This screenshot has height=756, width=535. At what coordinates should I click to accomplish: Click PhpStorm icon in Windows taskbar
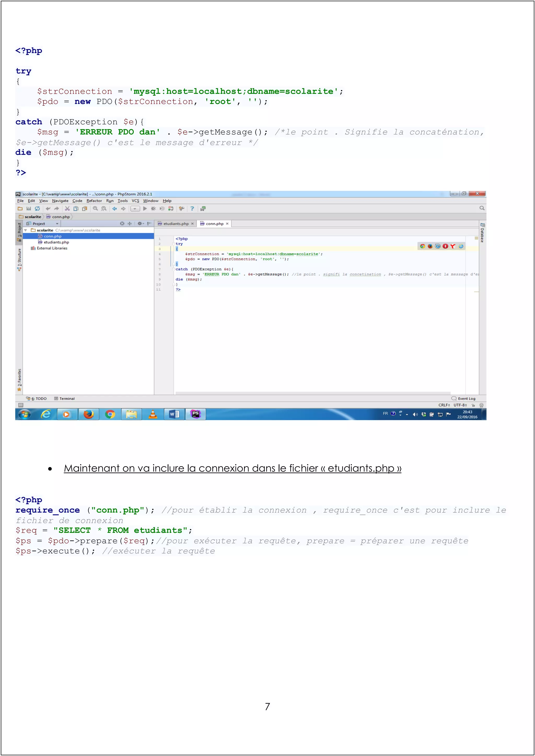196,414
